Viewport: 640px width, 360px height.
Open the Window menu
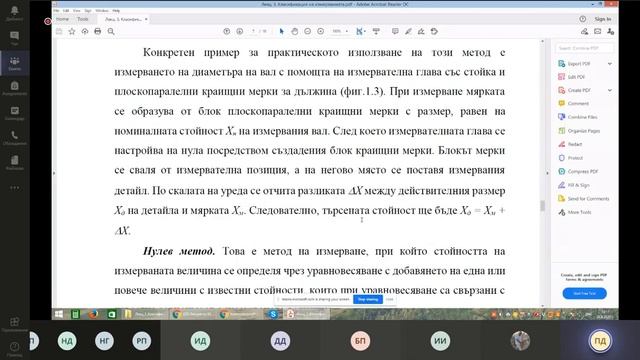102,11
